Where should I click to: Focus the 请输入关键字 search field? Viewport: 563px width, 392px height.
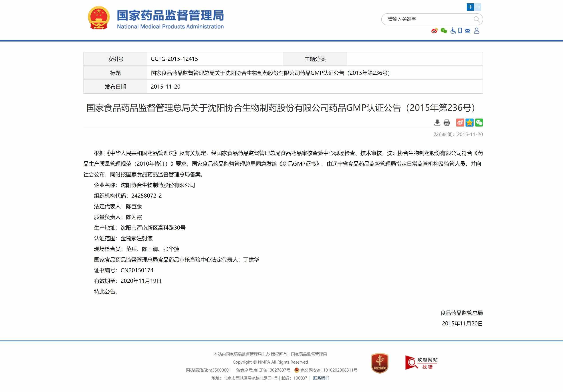click(428, 19)
